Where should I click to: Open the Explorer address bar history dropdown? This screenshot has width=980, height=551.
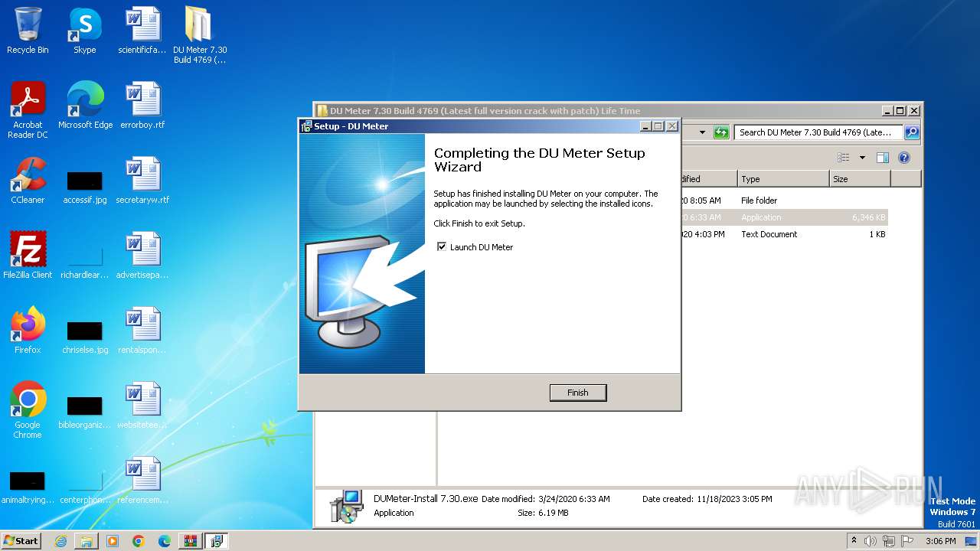(702, 132)
